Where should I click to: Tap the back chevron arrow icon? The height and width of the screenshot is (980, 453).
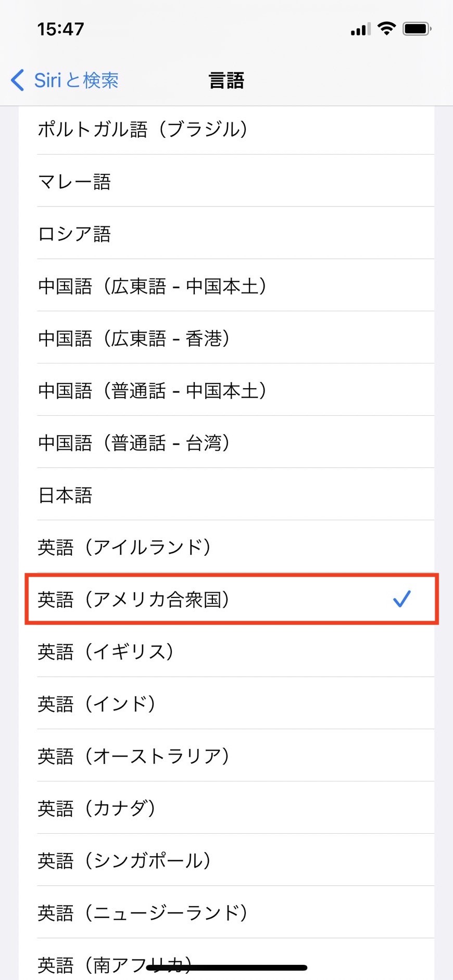click(18, 80)
